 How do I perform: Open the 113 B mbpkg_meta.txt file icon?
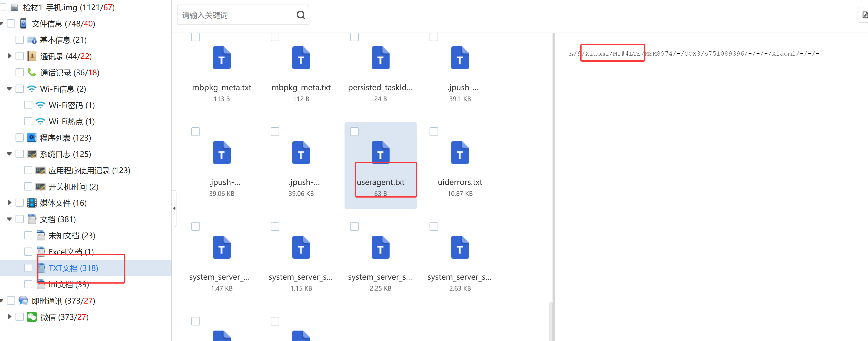pyautogui.click(x=221, y=58)
